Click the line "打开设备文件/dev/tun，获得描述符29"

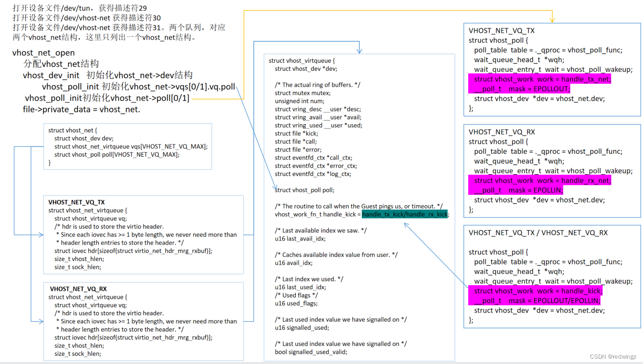[x=80, y=8]
